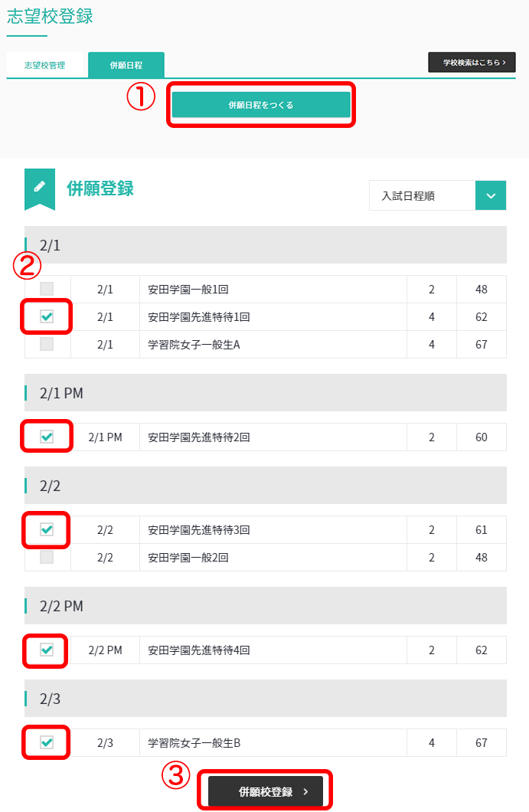529x812 pixels.
Task: Open the 学校検索はこちら link button
Action: 472,62
